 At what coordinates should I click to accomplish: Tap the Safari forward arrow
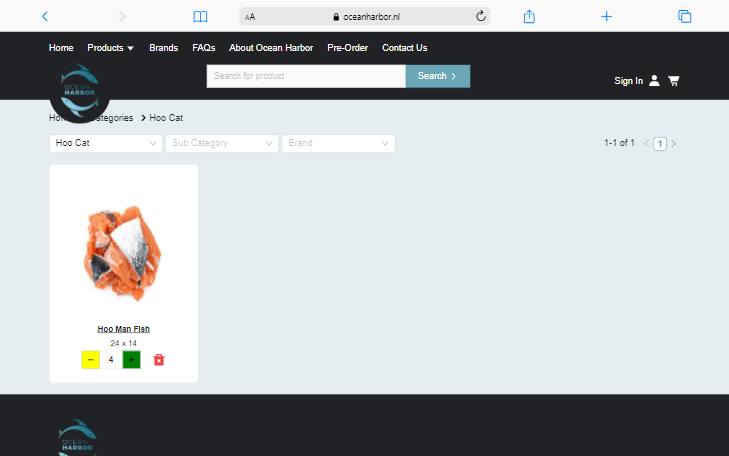click(122, 17)
